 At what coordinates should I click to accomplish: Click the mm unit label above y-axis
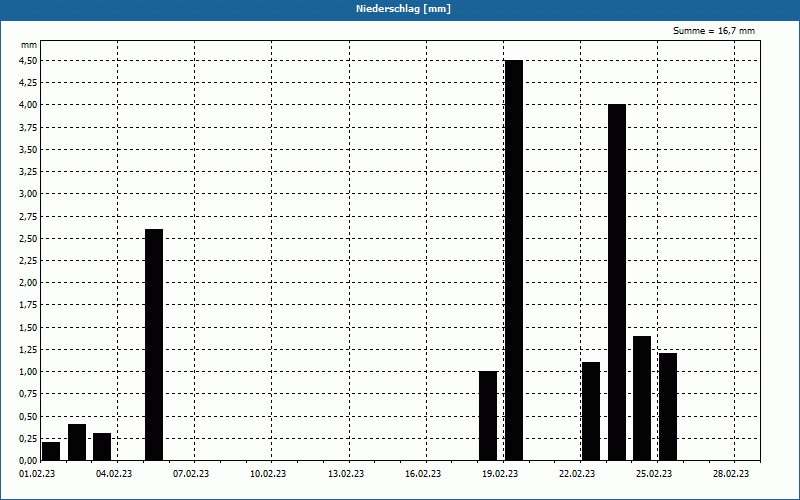(x=29, y=45)
